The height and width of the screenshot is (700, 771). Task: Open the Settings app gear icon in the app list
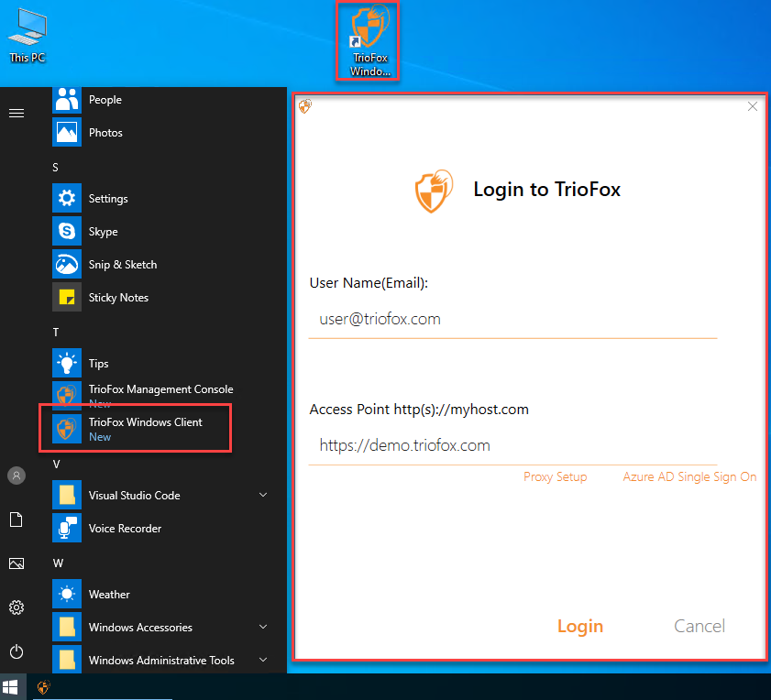click(67, 198)
